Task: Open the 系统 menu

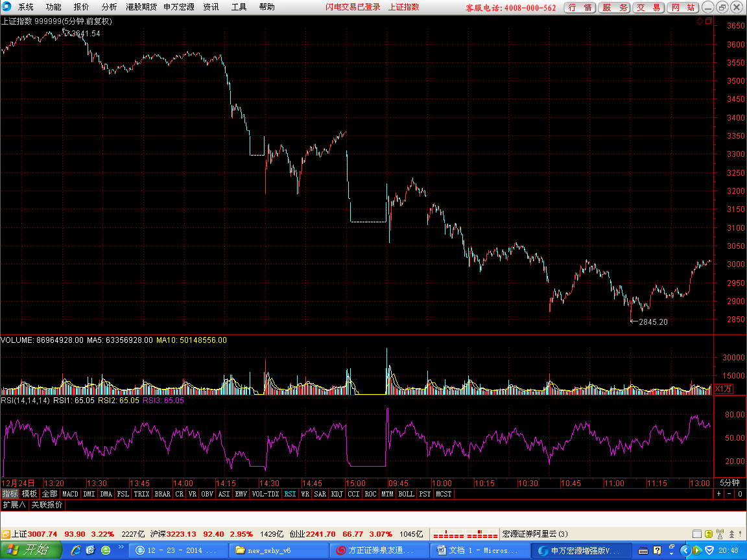Action: tap(26, 6)
